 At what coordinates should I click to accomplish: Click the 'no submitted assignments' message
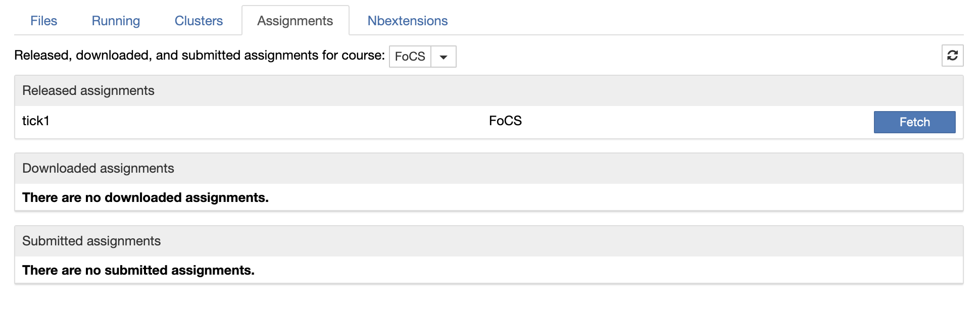tap(138, 271)
